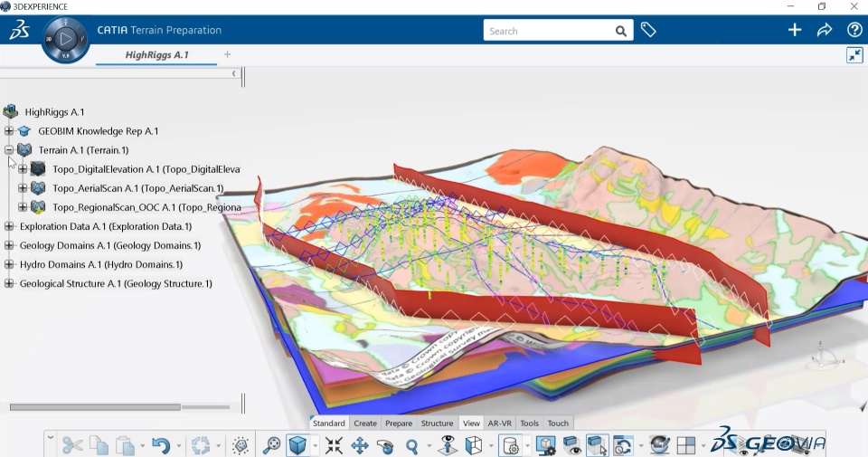Screen dimensions: 868x457
Task: Click the Copy icon
Action: click(99, 445)
